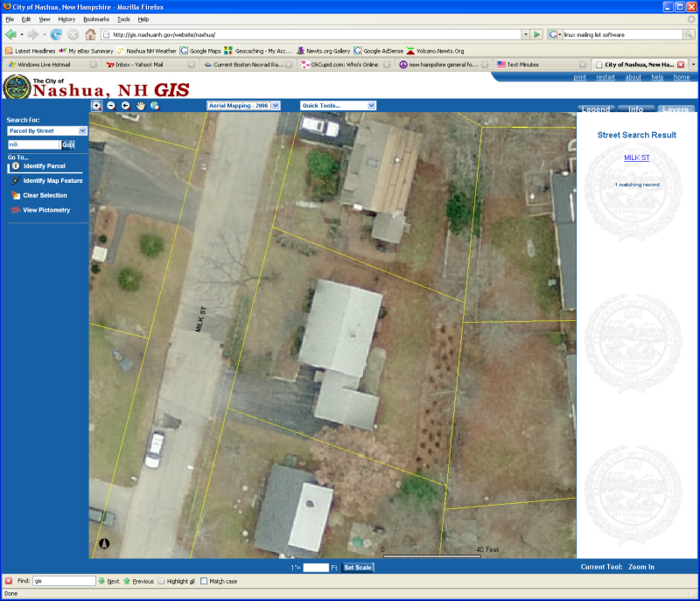Open the MILK ST search result link
This screenshot has width=700, height=601.
pyautogui.click(x=637, y=157)
